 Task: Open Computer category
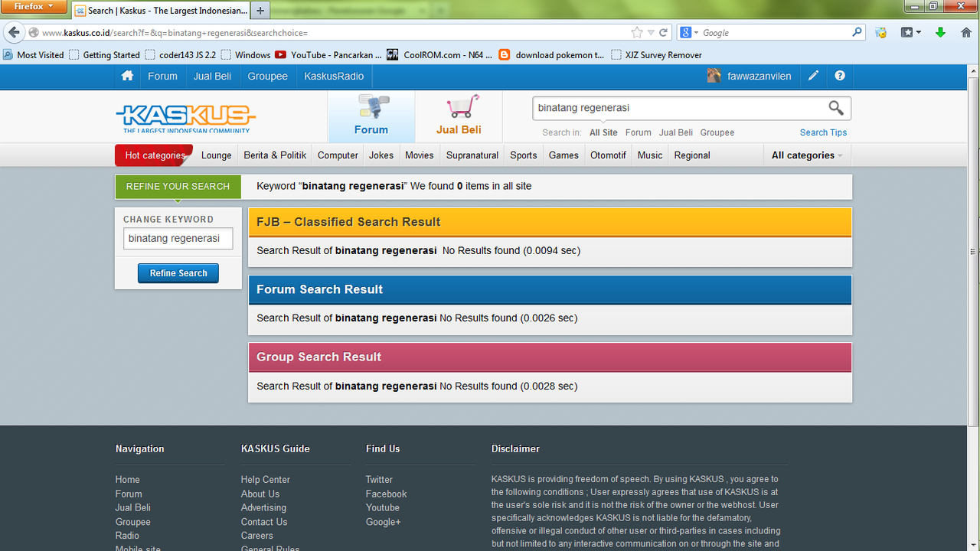coord(338,155)
